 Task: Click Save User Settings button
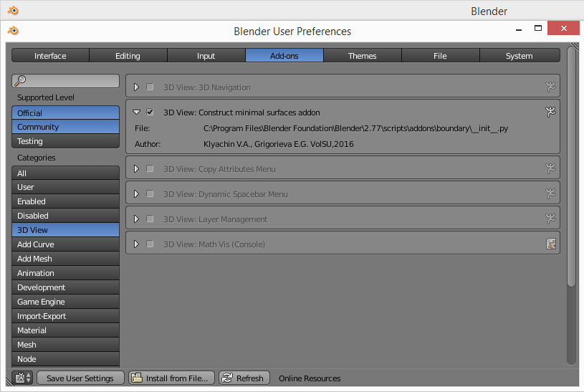(80, 378)
